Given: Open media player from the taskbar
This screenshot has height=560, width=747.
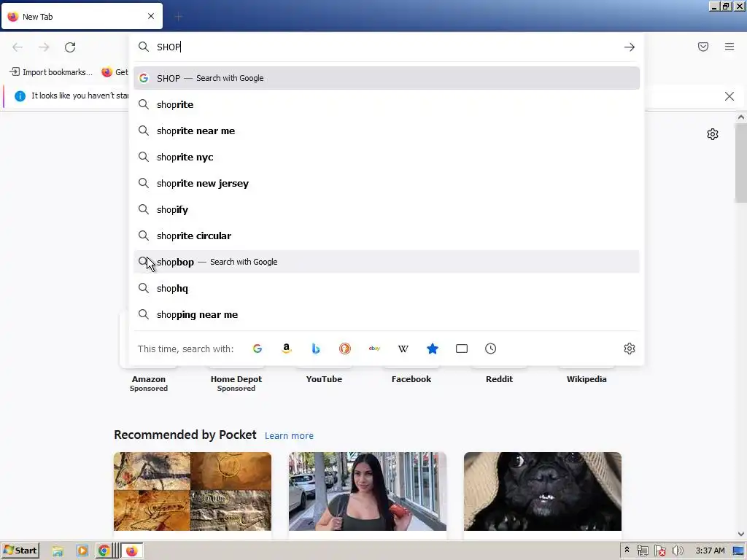Looking at the screenshot, I should (x=82, y=551).
